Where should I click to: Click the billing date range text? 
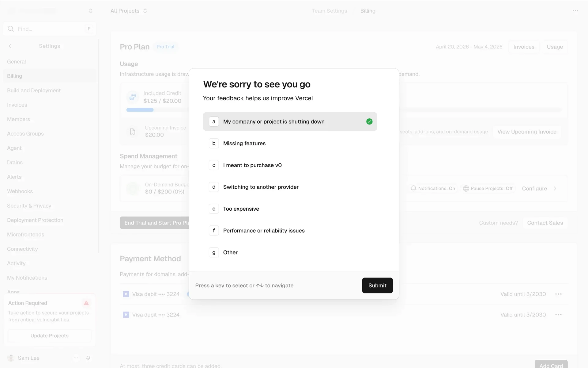(469, 47)
